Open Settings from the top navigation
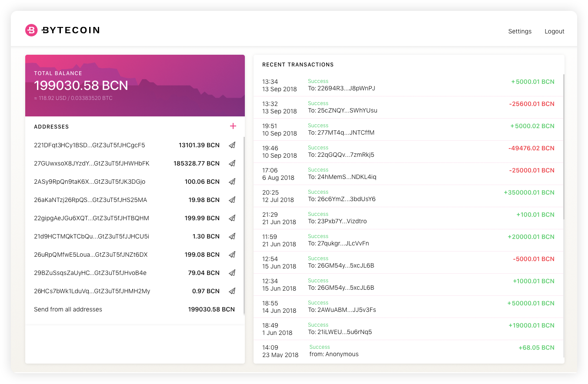588x384 pixels. (x=520, y=31)
